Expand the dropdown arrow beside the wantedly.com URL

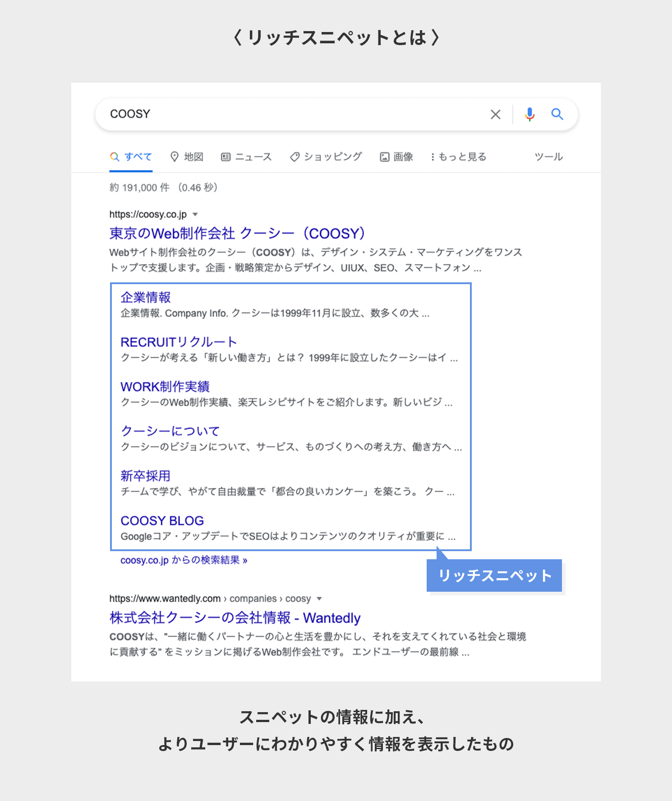point(319,598)
